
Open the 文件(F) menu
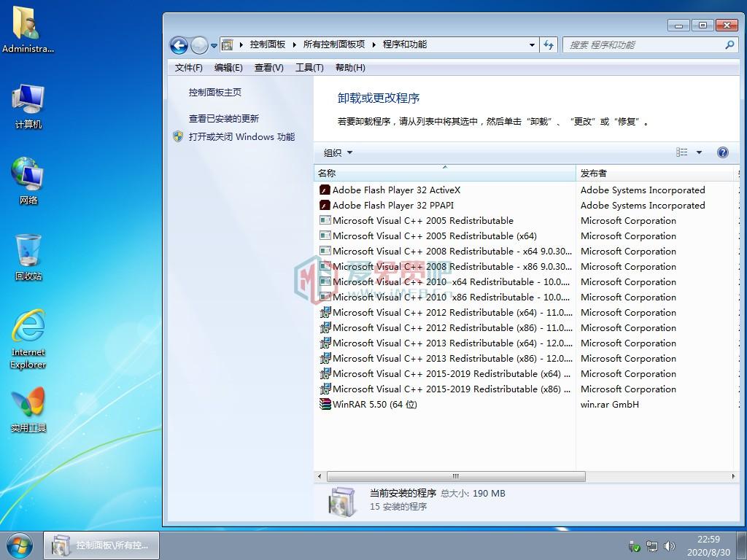pyautogui.click(x=188, y=68)
